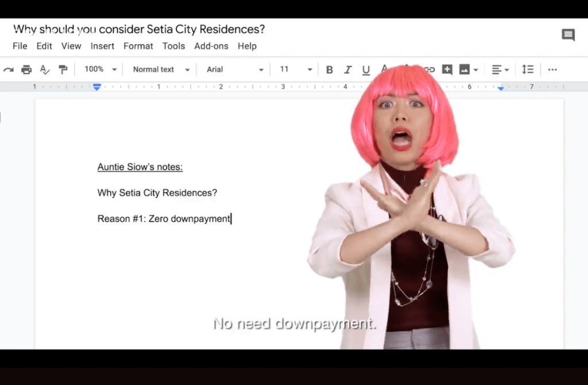
Task: Click the More options three-dot icon
Action: click(x=552, y=70)
